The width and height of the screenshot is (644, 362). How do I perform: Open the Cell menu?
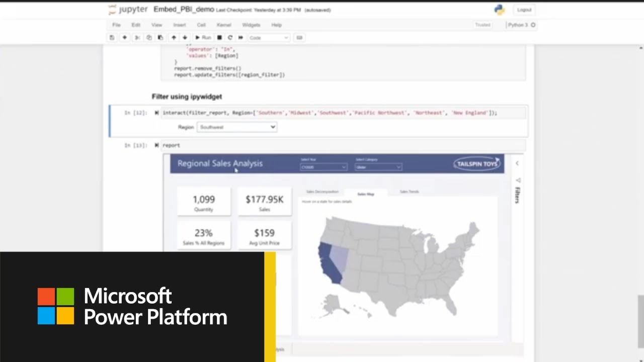201,25
